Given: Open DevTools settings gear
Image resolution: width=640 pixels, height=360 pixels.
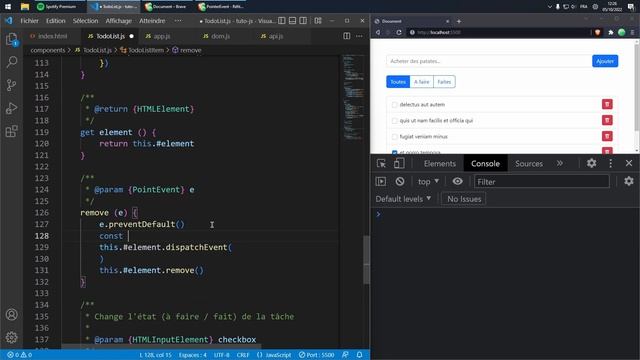Looking at the screenshot, I should pyautogui.click(x=591, y=163).
